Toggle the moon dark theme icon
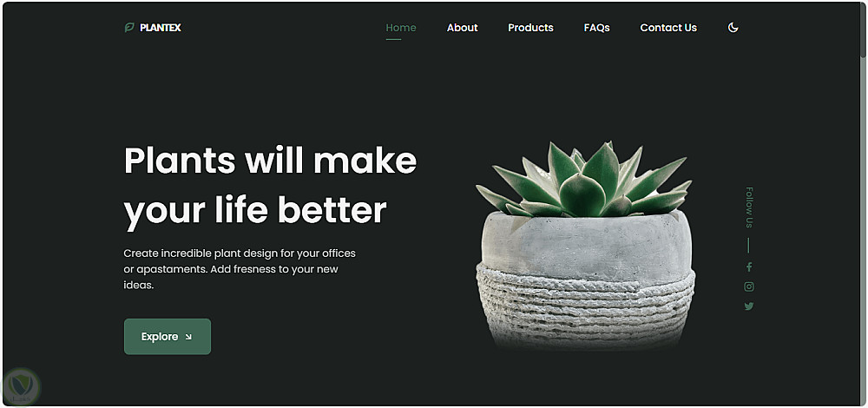 (733, 28)
